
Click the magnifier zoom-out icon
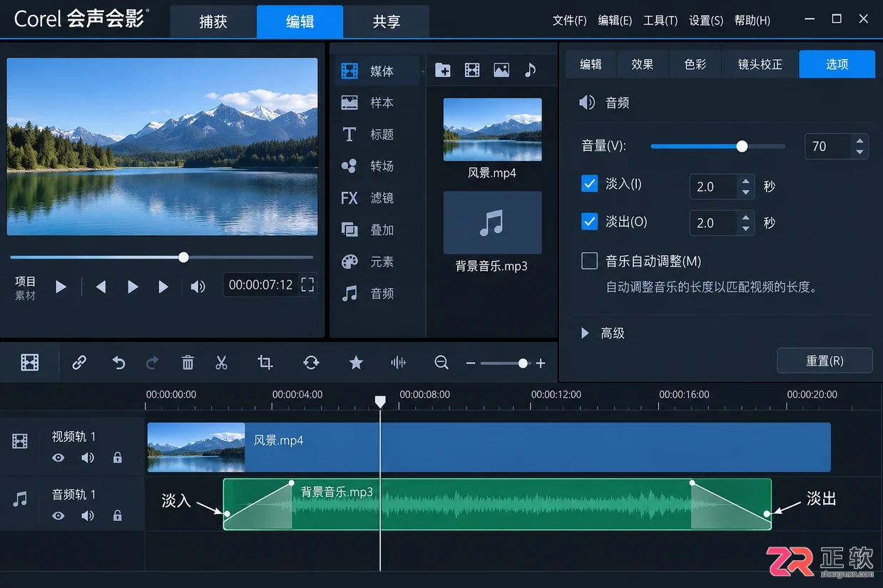click(441, 363)
